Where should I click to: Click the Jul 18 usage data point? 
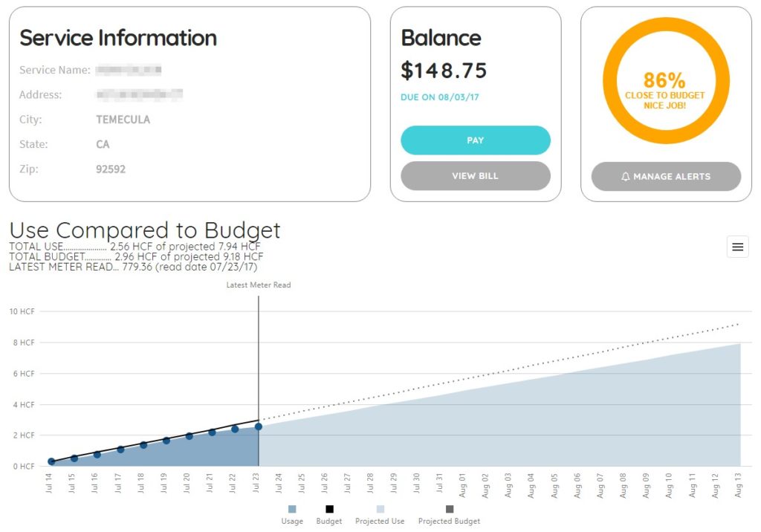click(143, 445)
